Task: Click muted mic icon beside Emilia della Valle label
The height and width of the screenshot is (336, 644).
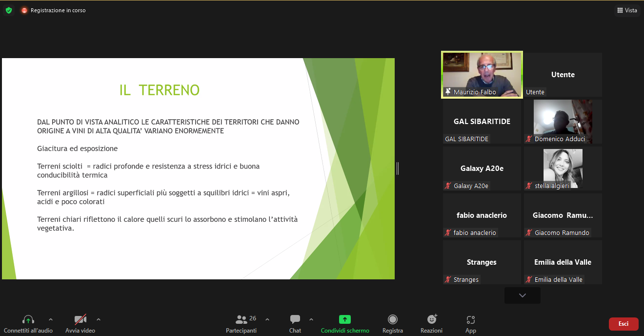Action: tap(529, 279)
